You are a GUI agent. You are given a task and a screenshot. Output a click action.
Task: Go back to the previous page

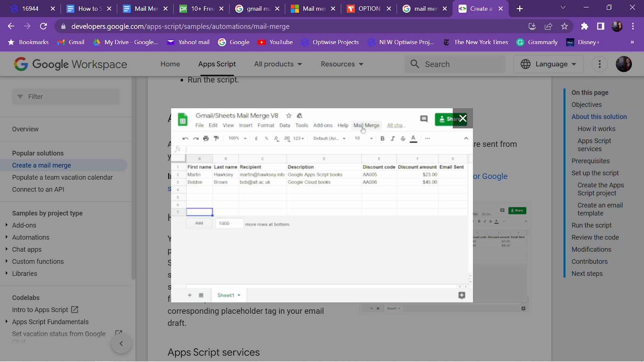(11, 26)
